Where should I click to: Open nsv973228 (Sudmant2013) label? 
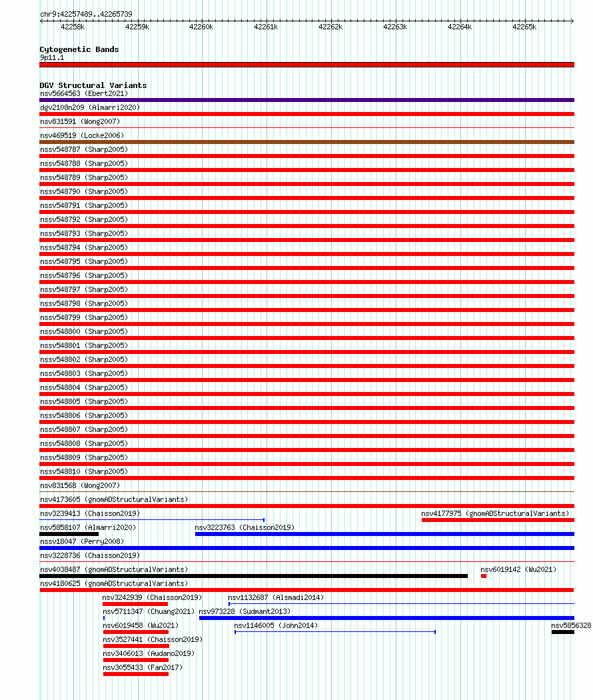(x=245, y=611)
